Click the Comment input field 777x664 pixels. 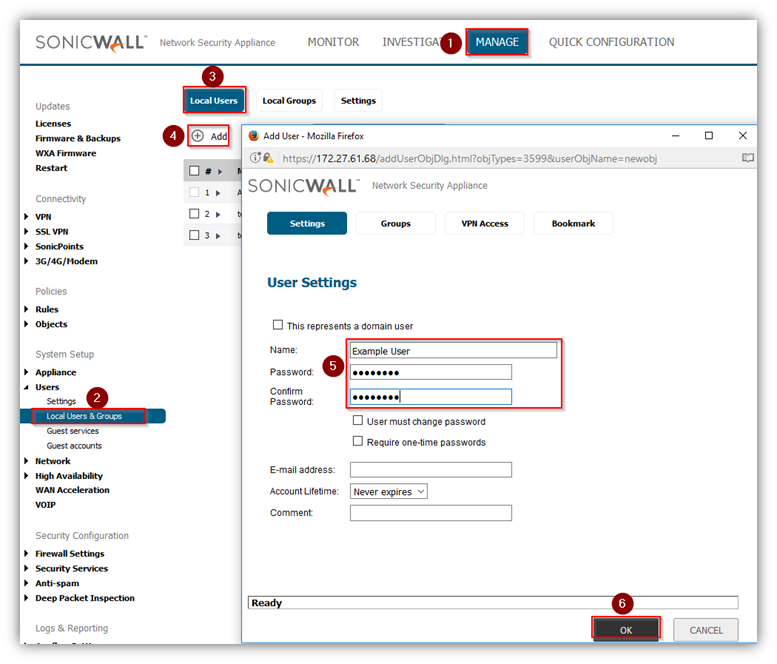click(x=431, y=513)
